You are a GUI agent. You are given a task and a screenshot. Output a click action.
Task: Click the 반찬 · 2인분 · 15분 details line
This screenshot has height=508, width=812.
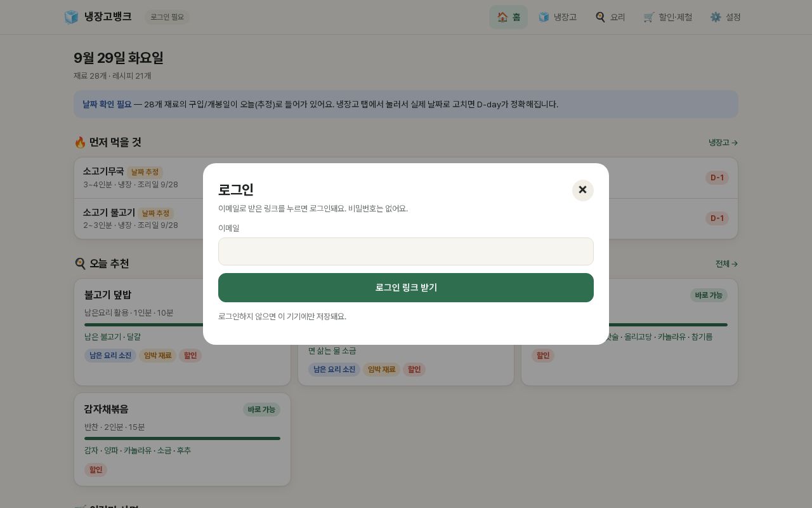[x=115, y=427]
